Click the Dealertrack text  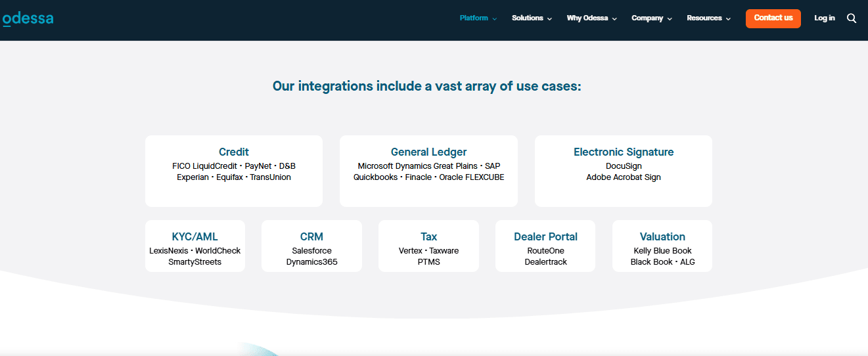pos(545,262)
